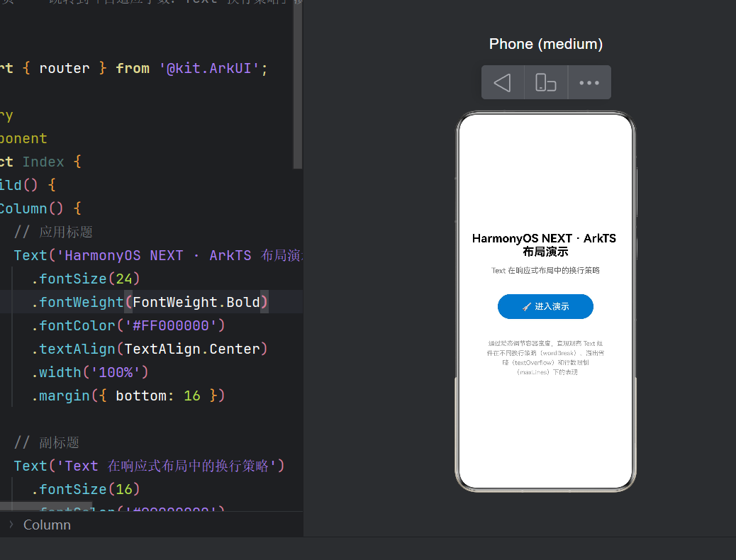Click the HarmonyOS NEXT · ArkTS title in preview
Viewport: 736px width, 560px height.
544,245
